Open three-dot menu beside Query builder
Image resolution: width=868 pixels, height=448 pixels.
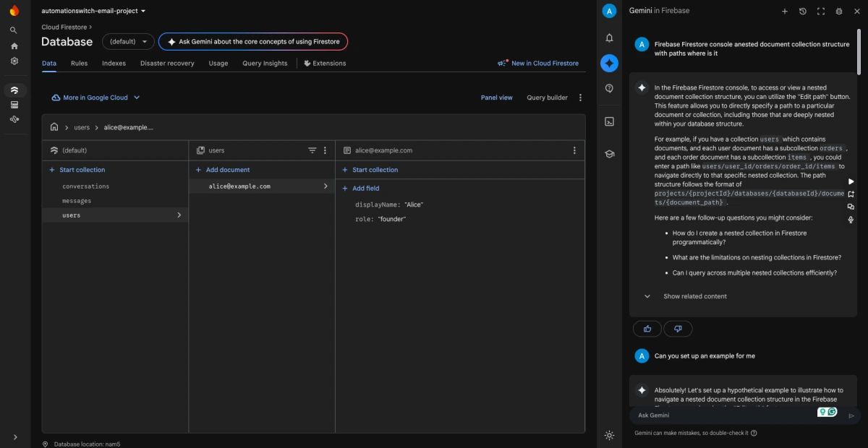point(579,98)
